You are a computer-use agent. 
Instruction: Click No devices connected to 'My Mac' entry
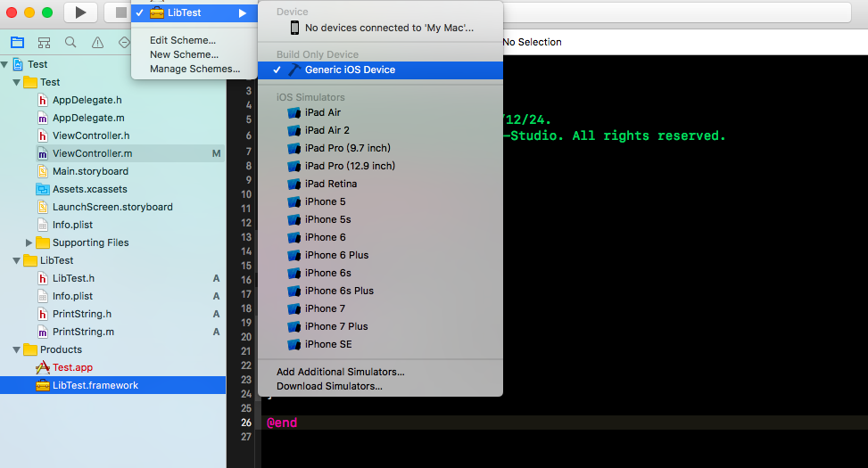pos(380,28)
